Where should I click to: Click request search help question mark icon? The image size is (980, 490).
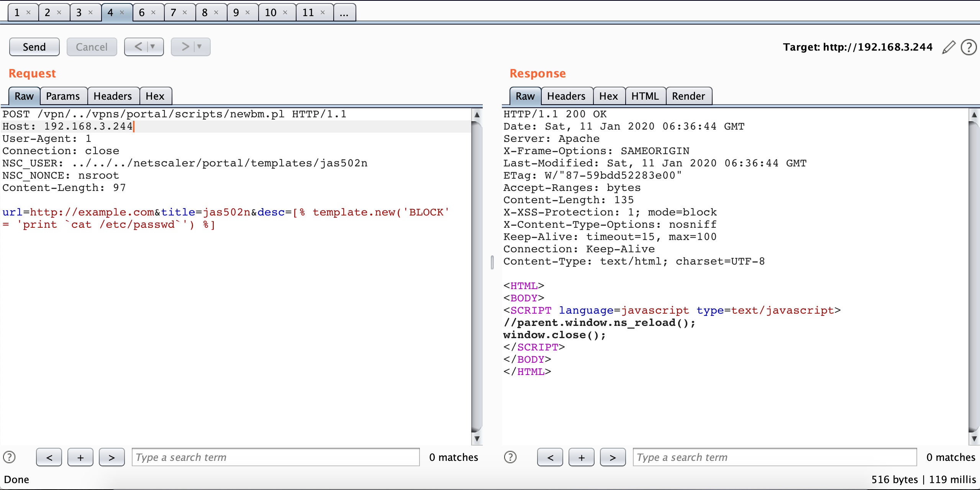pyautogui.click(x=9, y=457)
